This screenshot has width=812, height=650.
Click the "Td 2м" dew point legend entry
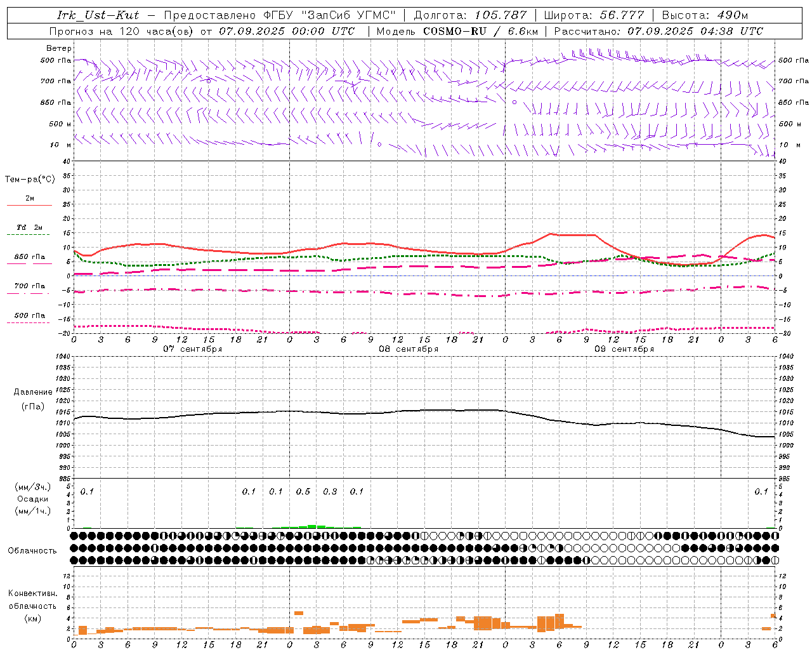pos(30,227)
